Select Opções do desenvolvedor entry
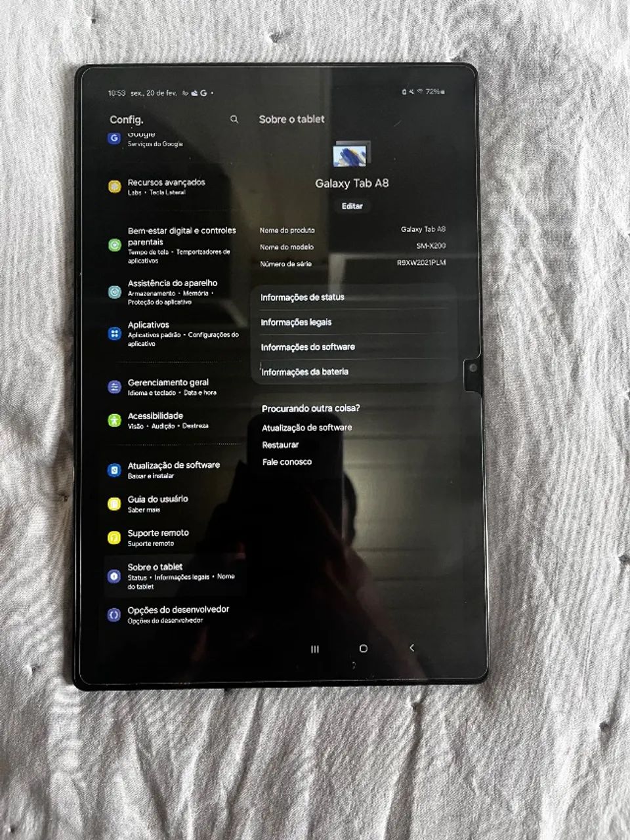 [x=174, y=615]
